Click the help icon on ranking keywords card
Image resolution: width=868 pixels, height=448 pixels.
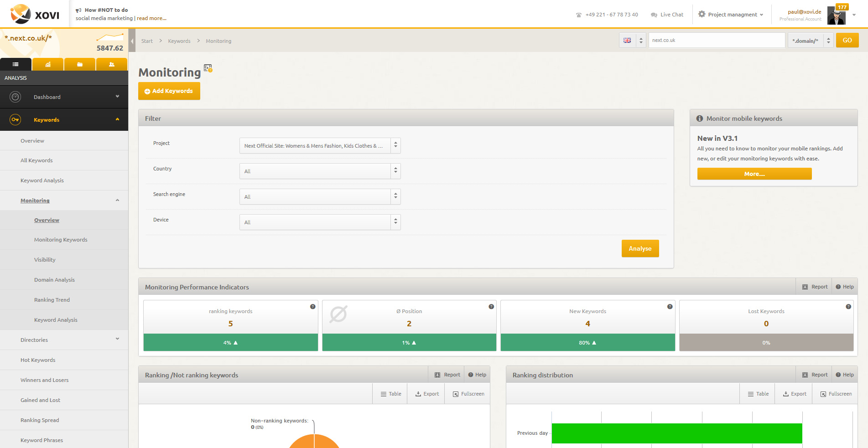(312, 306)
